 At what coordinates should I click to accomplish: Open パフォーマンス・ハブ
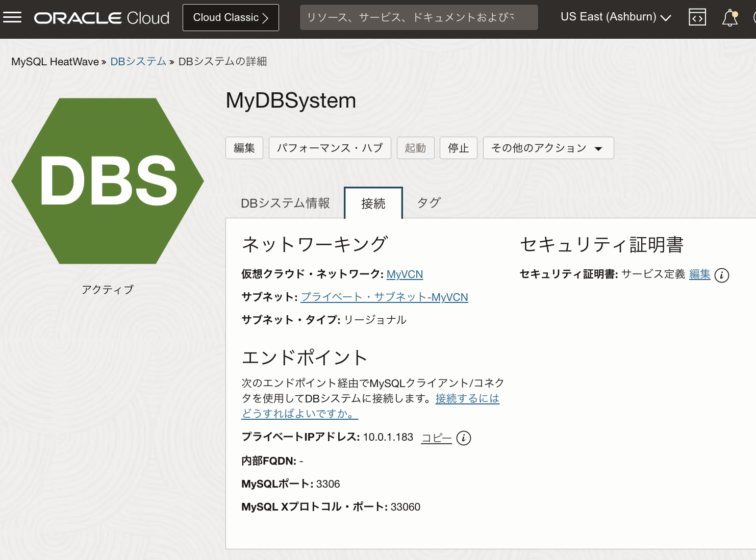[330, 148]
